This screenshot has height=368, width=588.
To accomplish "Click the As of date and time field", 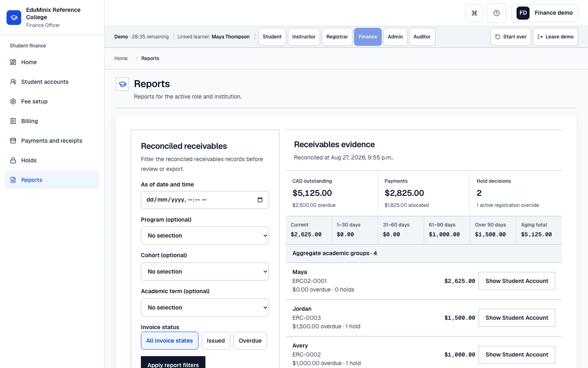I will coord(205,200).
